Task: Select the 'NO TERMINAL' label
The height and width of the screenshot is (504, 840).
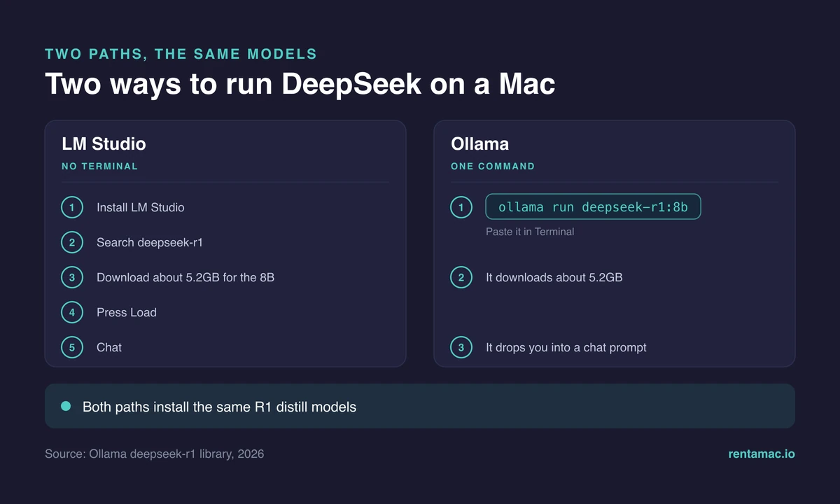Action: pyautogui.click(x=99, y=167)
